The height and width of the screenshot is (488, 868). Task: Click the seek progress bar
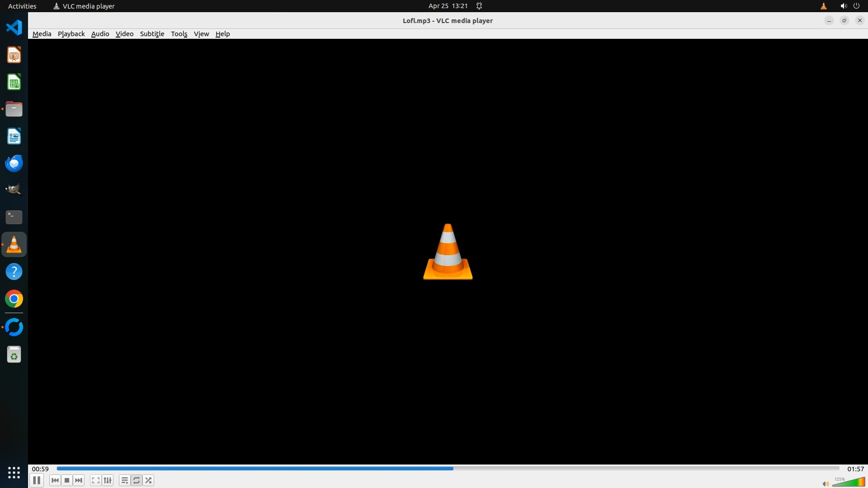448,469
